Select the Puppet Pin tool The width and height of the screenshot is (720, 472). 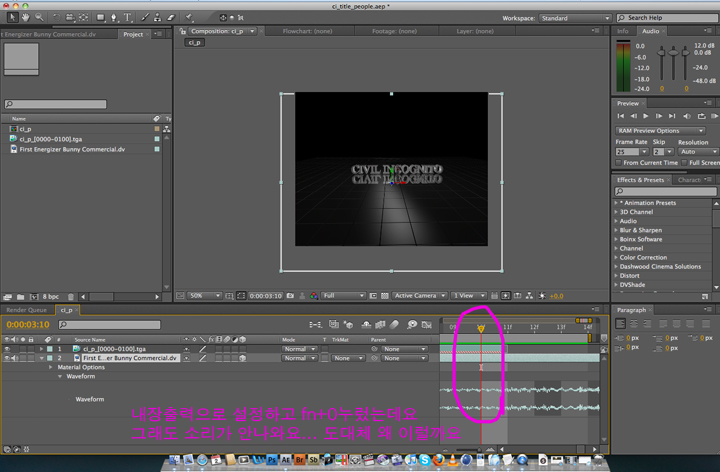(x=189, y=17)
